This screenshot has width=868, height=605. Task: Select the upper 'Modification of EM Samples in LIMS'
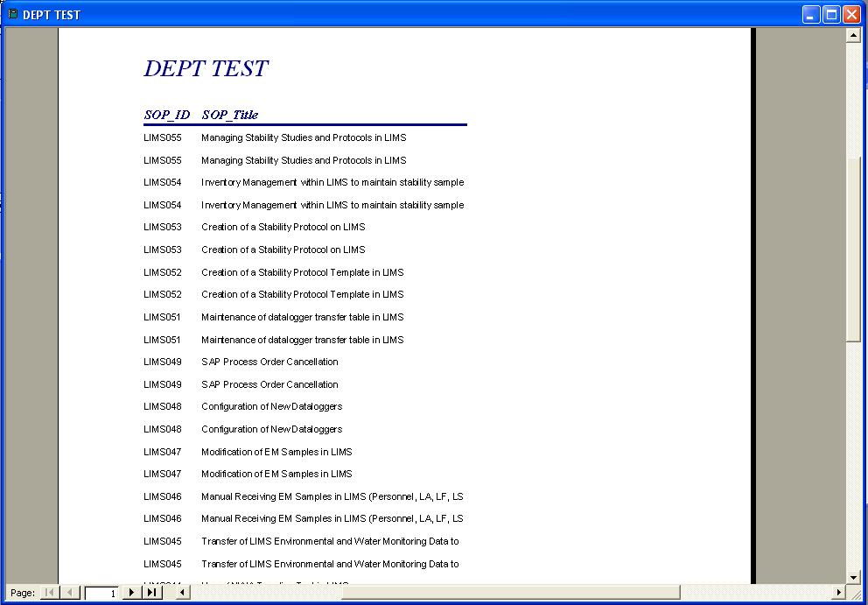(x=276, y=452)
